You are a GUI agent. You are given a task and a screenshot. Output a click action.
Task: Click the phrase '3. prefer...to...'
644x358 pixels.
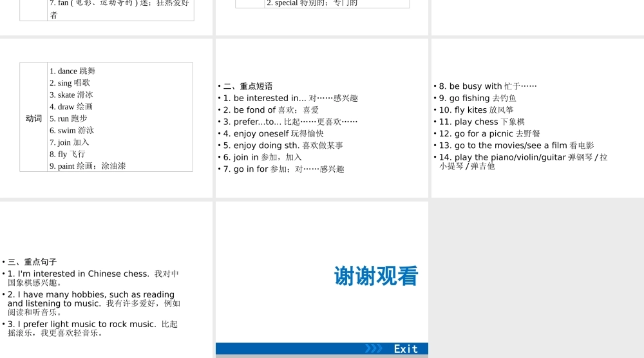(252, 122)
